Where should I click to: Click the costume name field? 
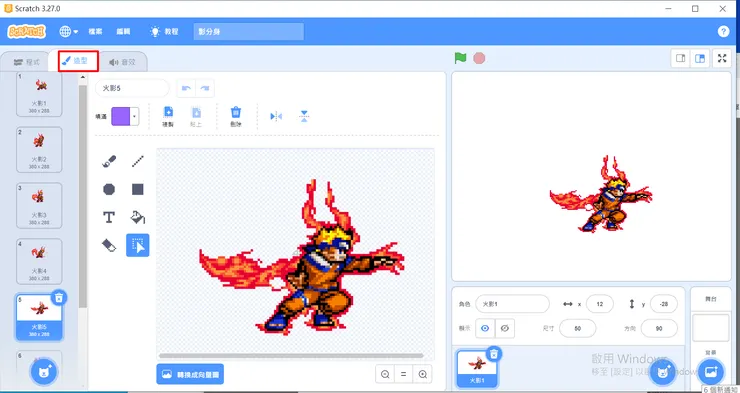coord(132,88)
